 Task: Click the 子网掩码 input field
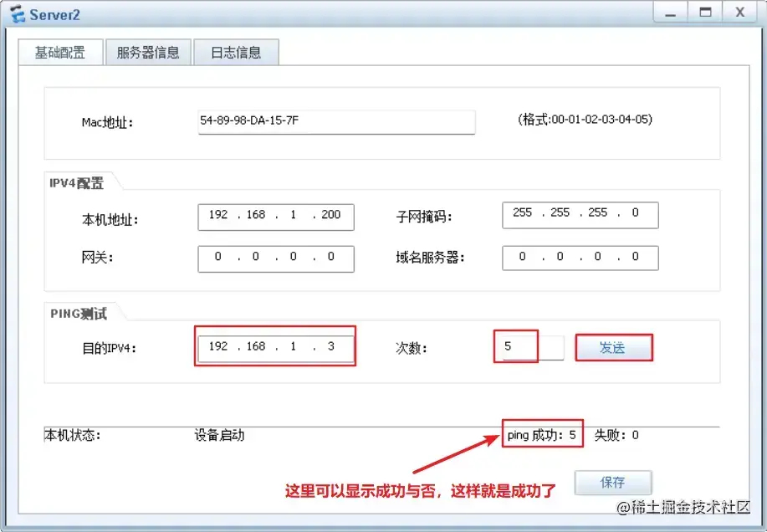pos(580,215)
